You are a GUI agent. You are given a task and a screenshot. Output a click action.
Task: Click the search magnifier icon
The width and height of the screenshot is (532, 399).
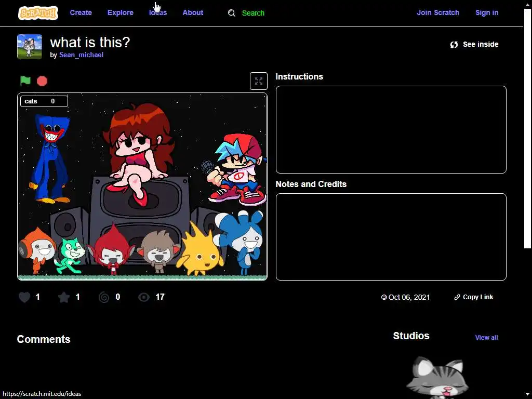(x=232, y=13)
